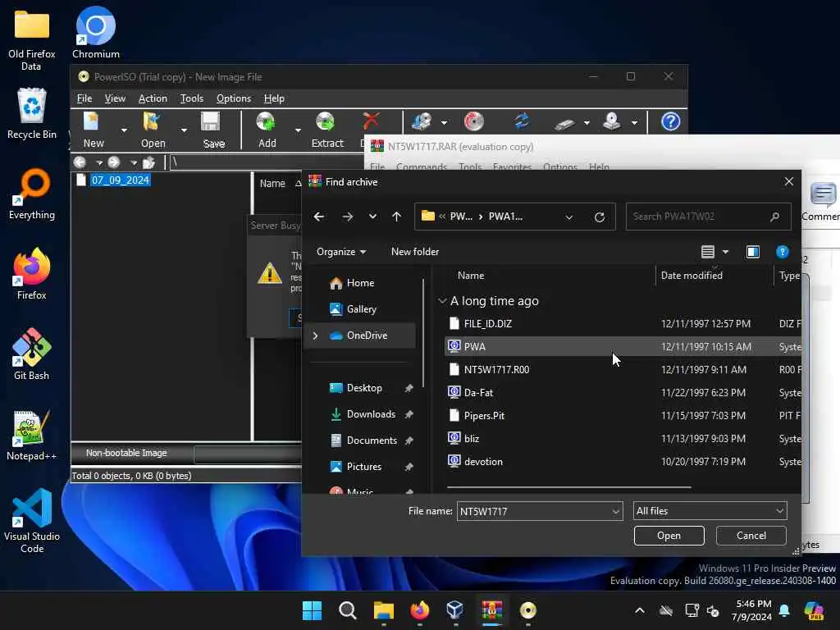Open the Organize dropdown menu
This screenshot has height=630, width=840.
tap(341, 252)
